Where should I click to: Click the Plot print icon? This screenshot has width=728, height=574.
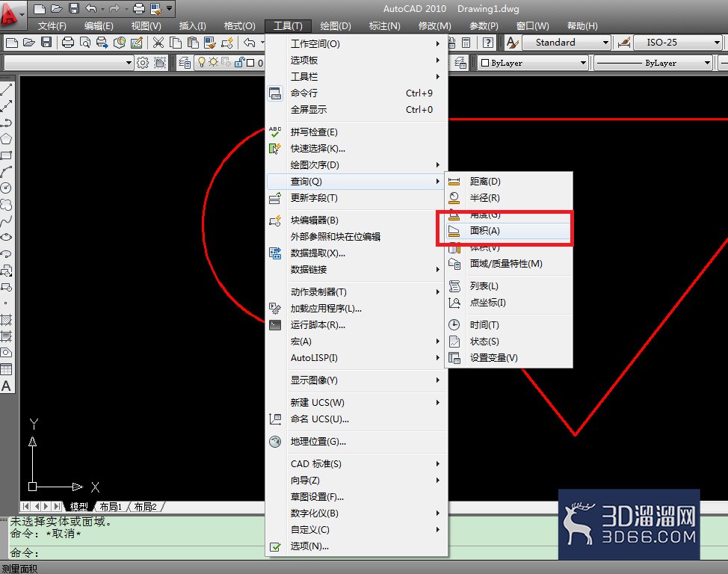[x=68, y=43]
